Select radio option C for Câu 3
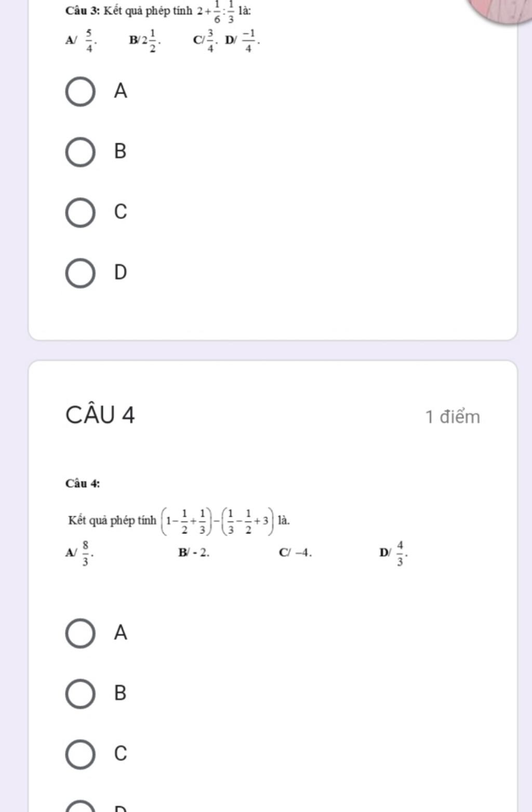The width and height of the screenshot is (532, 812). [81, 212]
